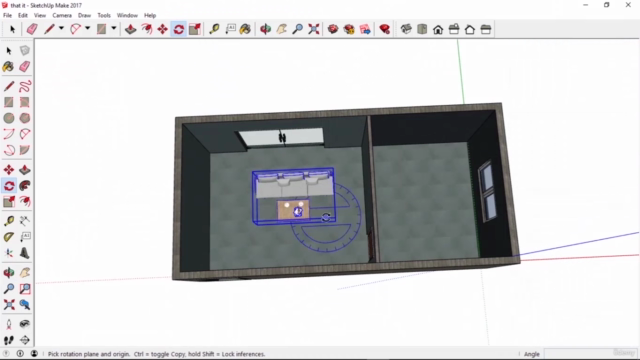Switch to Right view
Screen dimensions: 640x360
click(x=454, y=29)
